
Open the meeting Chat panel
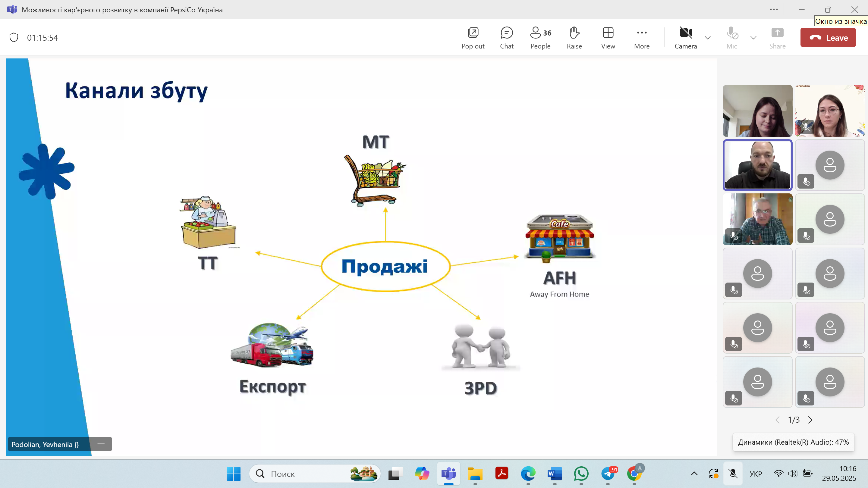(506, 37)
